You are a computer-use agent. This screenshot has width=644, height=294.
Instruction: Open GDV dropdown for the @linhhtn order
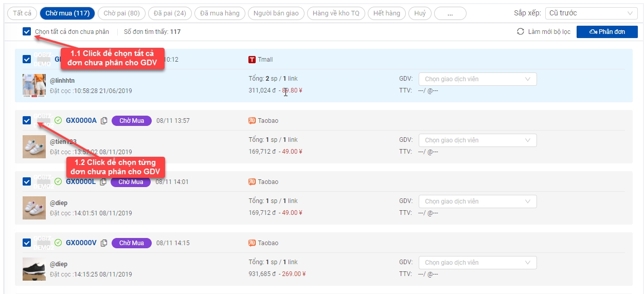[x=477, y=79]
